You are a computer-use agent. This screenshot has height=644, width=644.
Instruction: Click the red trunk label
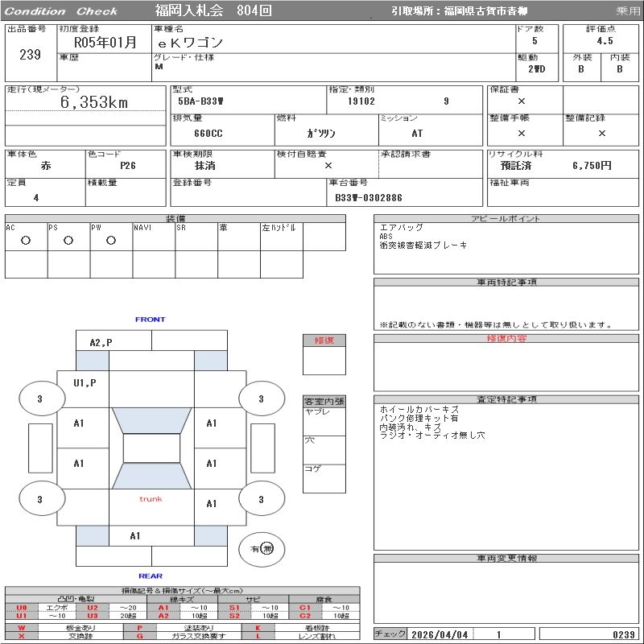(151, 499)
